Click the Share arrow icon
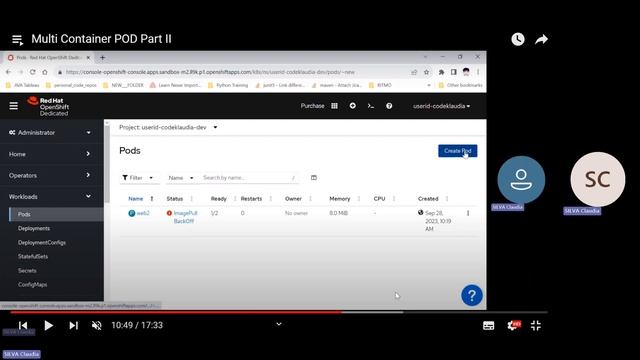 [541, 40]
